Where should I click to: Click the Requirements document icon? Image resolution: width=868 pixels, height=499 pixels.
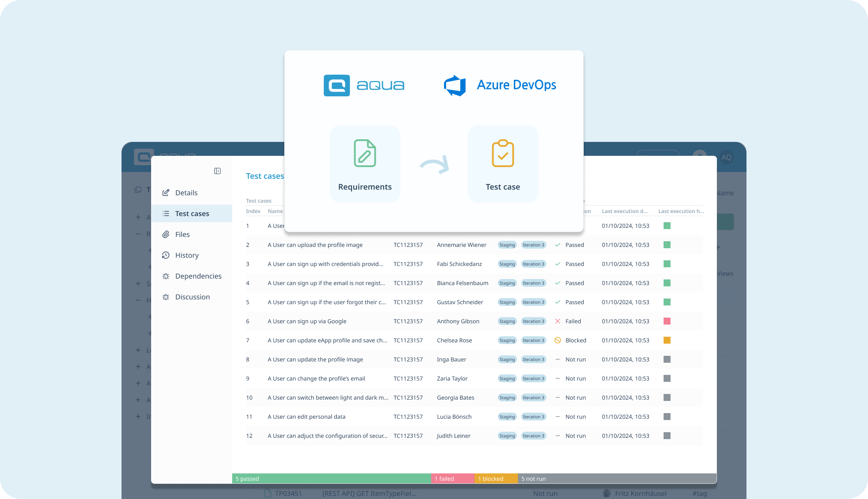pos(365,153)
